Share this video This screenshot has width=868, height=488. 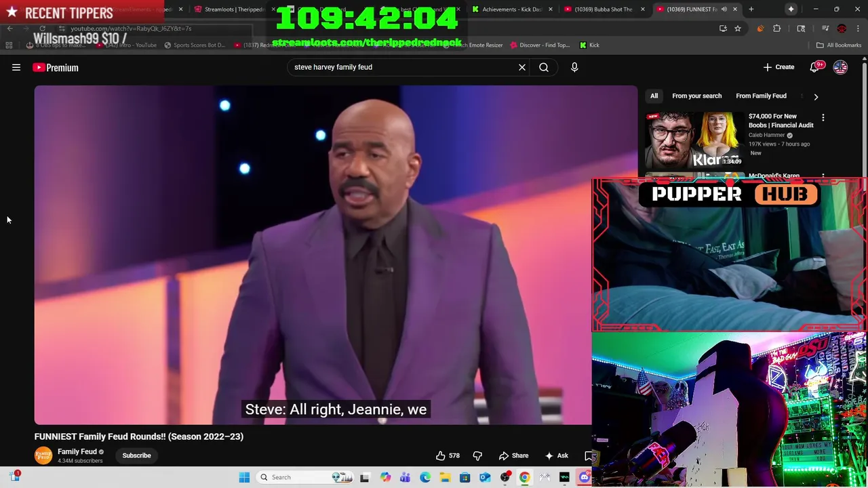[513, 455]
